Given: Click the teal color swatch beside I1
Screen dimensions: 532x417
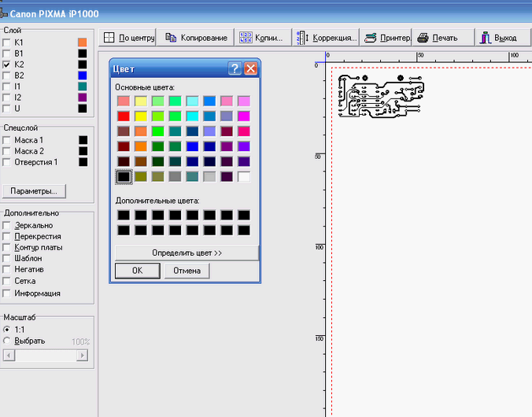Looking at the screenshot, I should (83, 87).
